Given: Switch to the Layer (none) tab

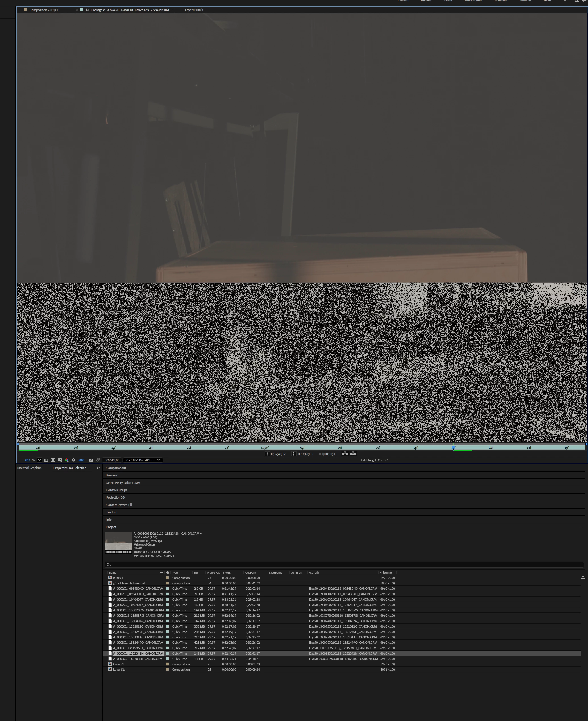Looking at the screenshot, I should coord(194,10).
